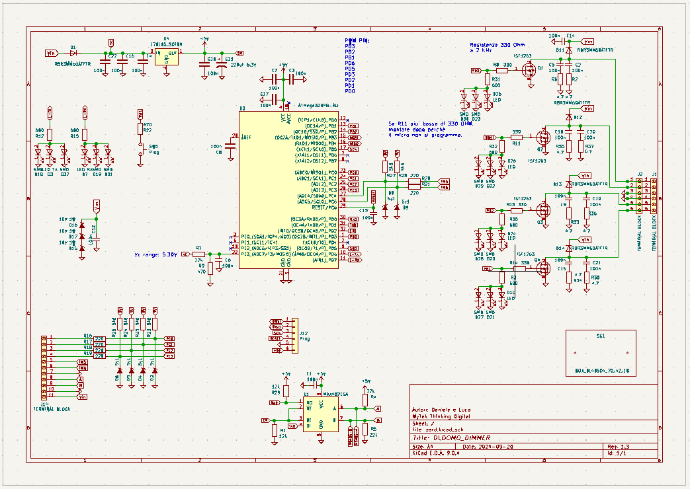Click the 'Rev: 2.3' field
Viewport: 690px width, 489px height.
point(618,447)
